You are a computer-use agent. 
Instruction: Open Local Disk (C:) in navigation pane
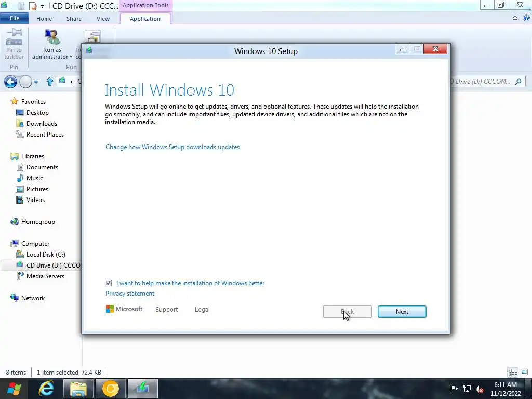tap(46, 254)
